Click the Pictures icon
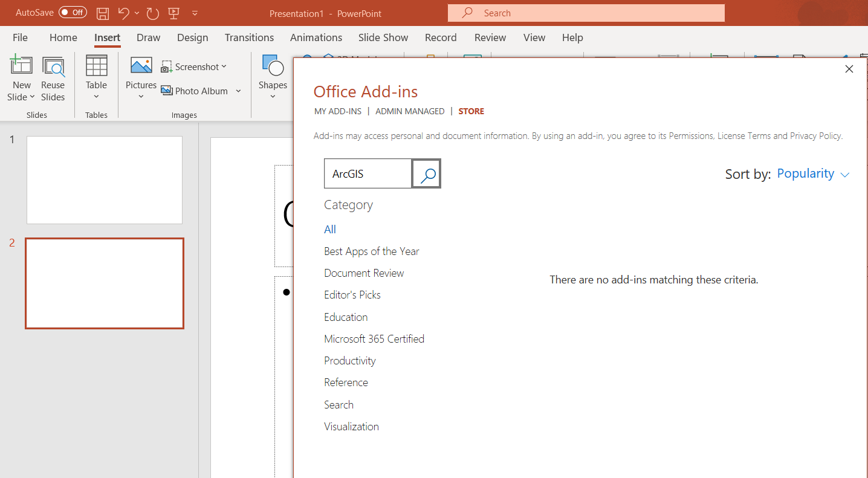The image size is (868, 478). (x=141, y=66)
